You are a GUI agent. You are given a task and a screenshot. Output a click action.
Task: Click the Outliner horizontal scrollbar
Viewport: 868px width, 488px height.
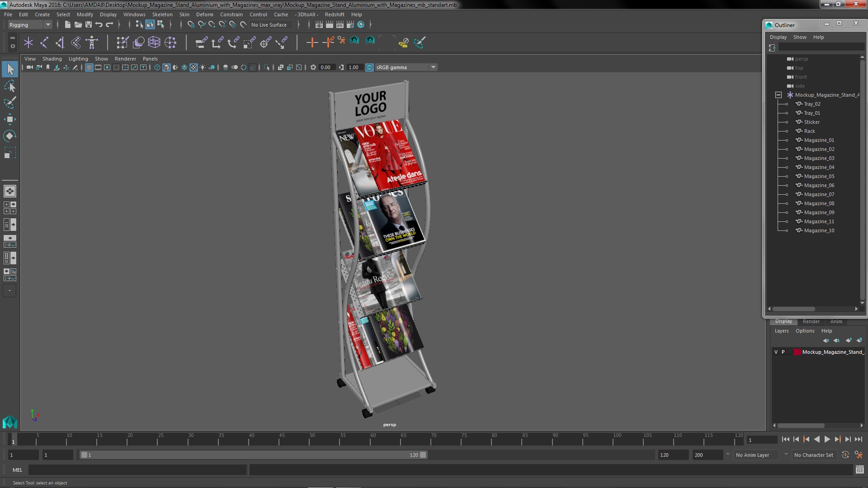793,309
